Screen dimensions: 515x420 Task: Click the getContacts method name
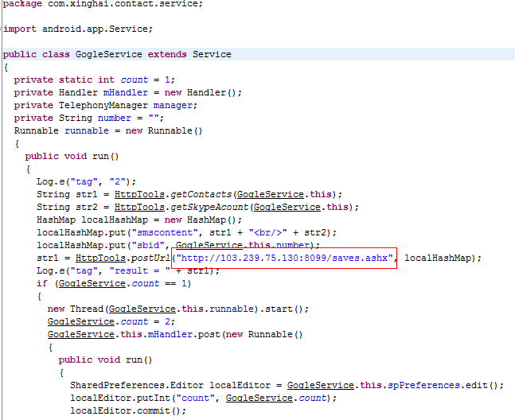201,194
